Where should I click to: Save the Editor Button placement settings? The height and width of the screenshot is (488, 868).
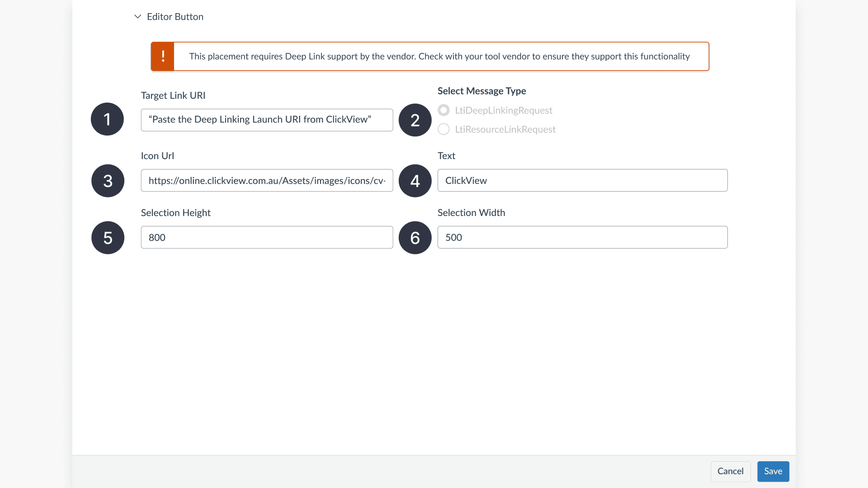(773, 471)
